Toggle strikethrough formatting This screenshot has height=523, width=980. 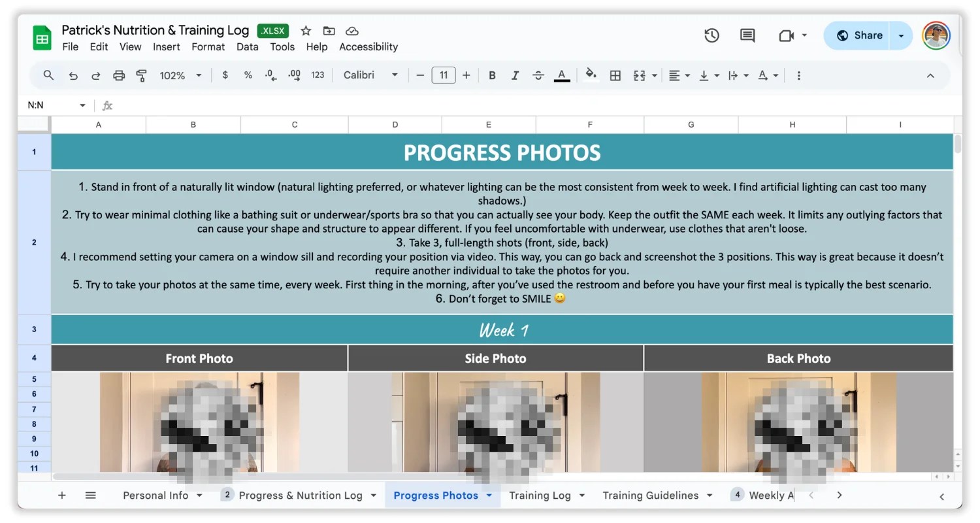point(538,76)
